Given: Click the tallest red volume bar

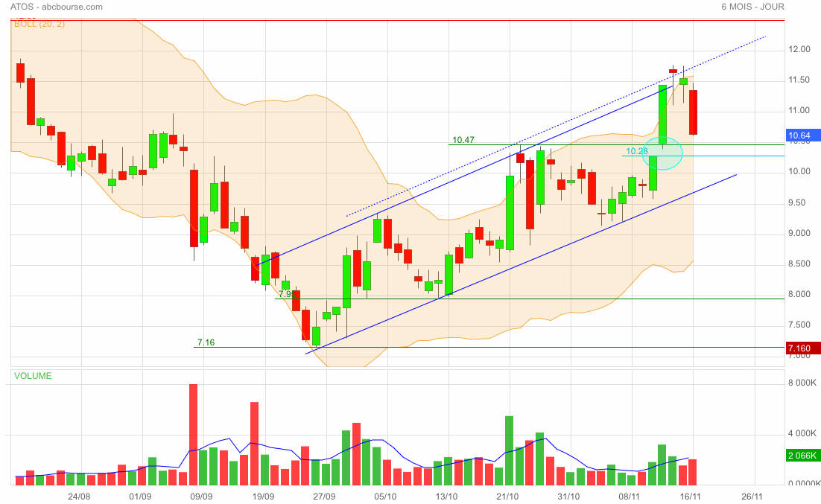Looking at the screenshot, I should pyautogui.click(x=193, y=434).
